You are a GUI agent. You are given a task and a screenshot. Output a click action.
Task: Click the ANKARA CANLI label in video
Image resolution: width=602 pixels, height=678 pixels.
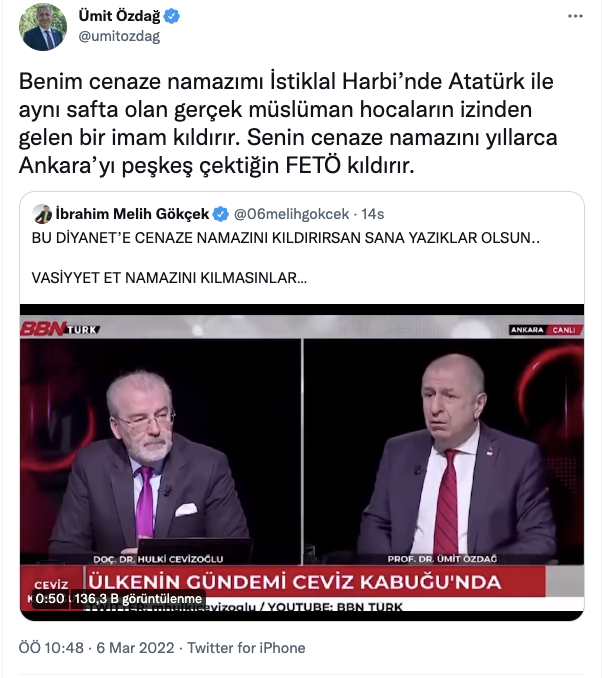pyautogui.click(x=546, y=330)
